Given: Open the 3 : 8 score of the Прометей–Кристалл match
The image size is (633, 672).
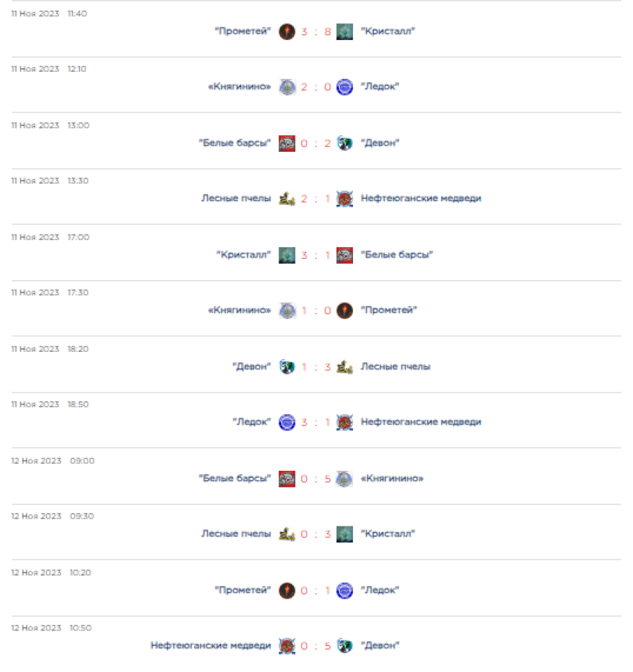Looking at the screenshot, I should [315, 32].
